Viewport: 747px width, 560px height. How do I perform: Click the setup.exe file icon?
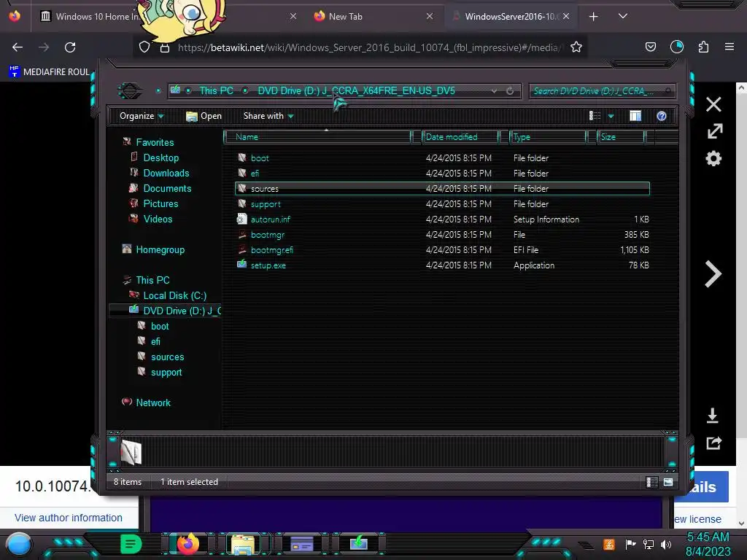(242, 265)
